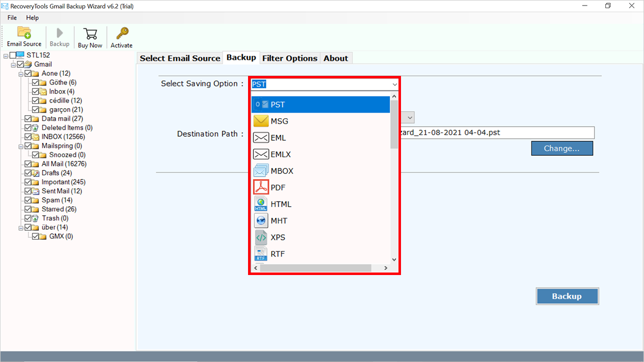The image size is (644, 362).
Task: Collapse the Aone (12) folder tree
Action: [21, 73]
